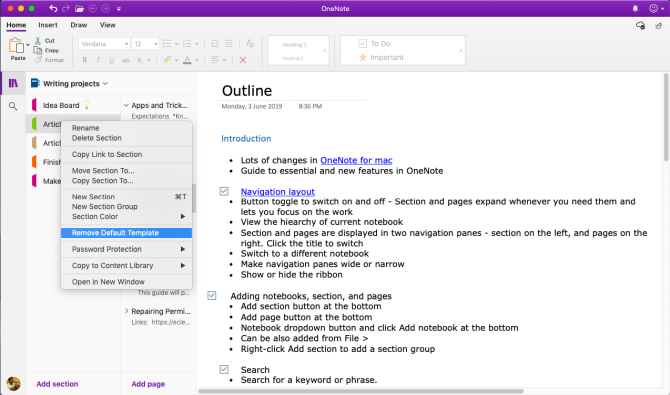Click the search magnifier icon

tap(13, 106)
